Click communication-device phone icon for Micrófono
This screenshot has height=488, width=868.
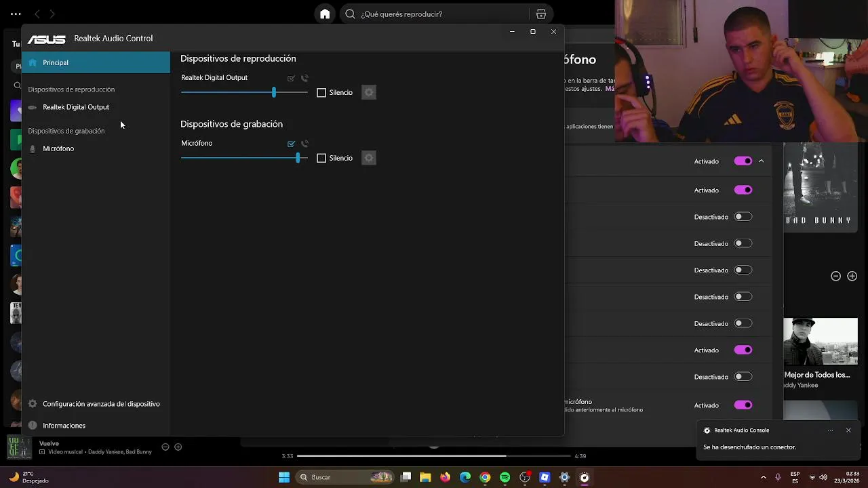pyautogui.click(x=304, y=144)
